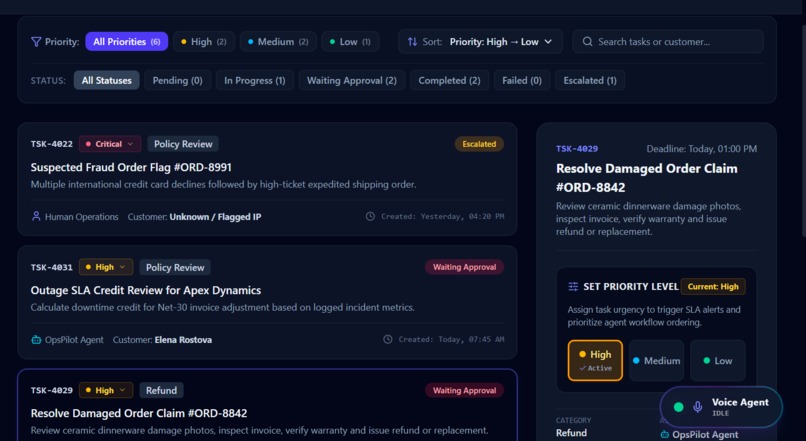806x441 pixels.
Task: Click Deadline: Today, 01:00 PM text
Action: pos(702,149)
